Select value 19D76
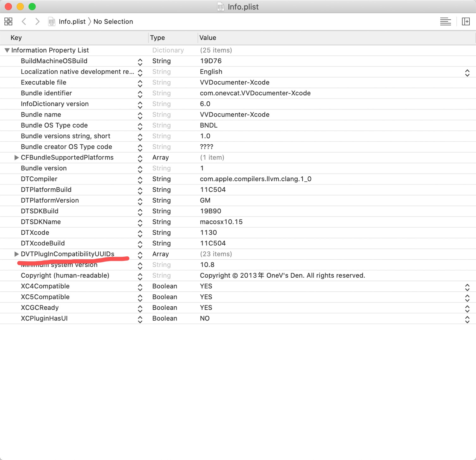Screen dimensions: 476x460 tap(211, 61)
